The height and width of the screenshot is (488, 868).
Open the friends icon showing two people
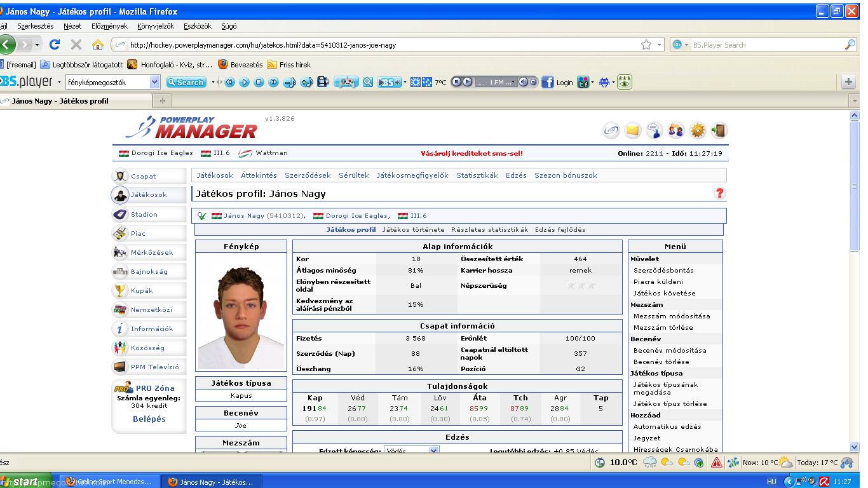[x=676, y=131]
